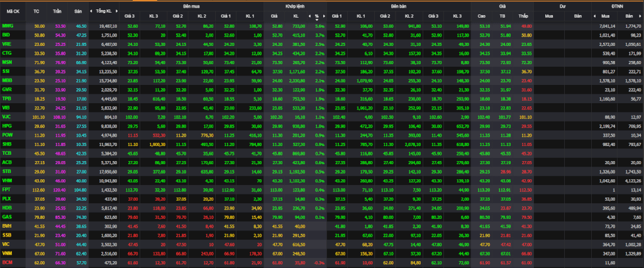Screen dimensions: 644x268
Task: Click the Bên mua group header
Action: (x=191, y=6)
